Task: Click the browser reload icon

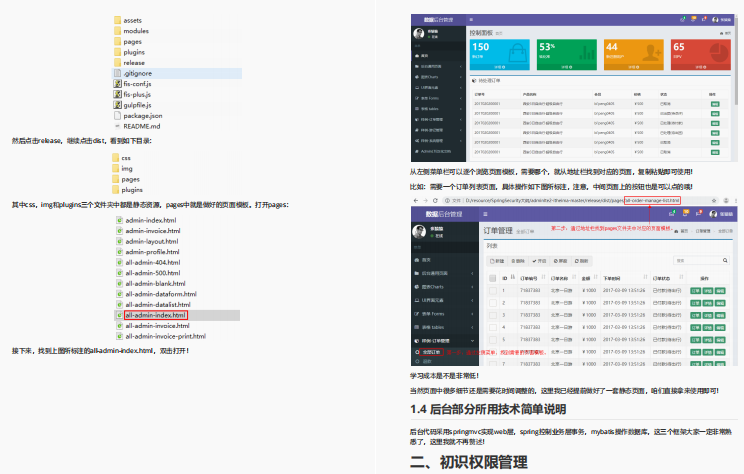Action: tap(435, 200)
